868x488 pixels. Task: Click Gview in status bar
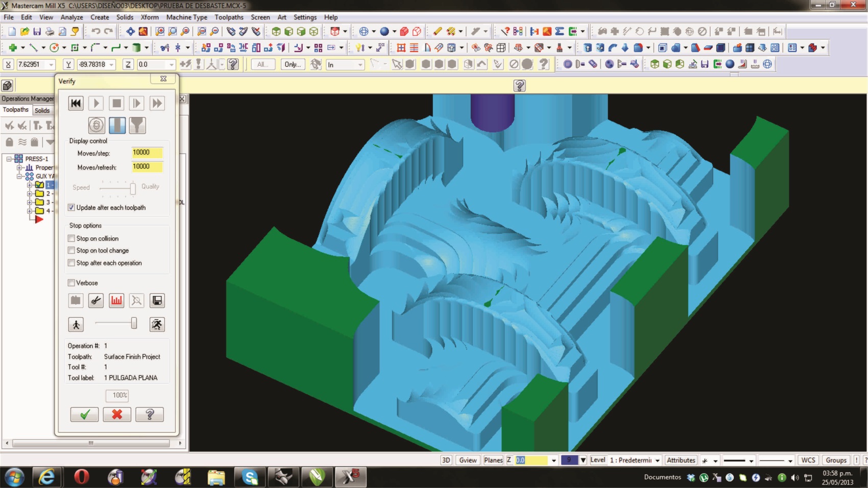click(468, 460)
